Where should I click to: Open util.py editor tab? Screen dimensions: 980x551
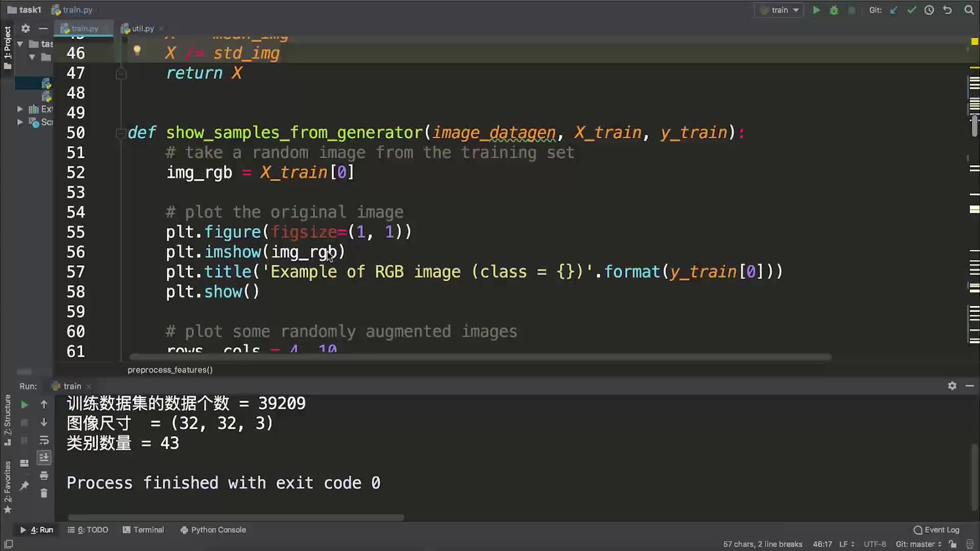(142, 28)
